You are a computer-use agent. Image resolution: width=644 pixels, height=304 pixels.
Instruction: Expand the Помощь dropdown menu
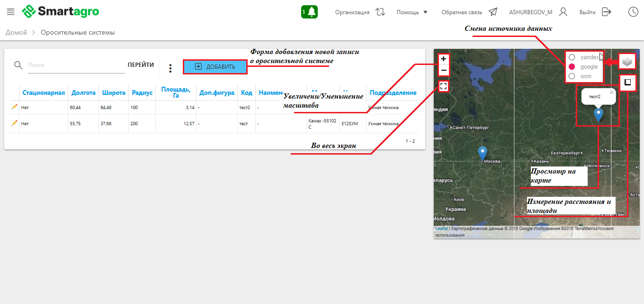click(x=412, y=12)
